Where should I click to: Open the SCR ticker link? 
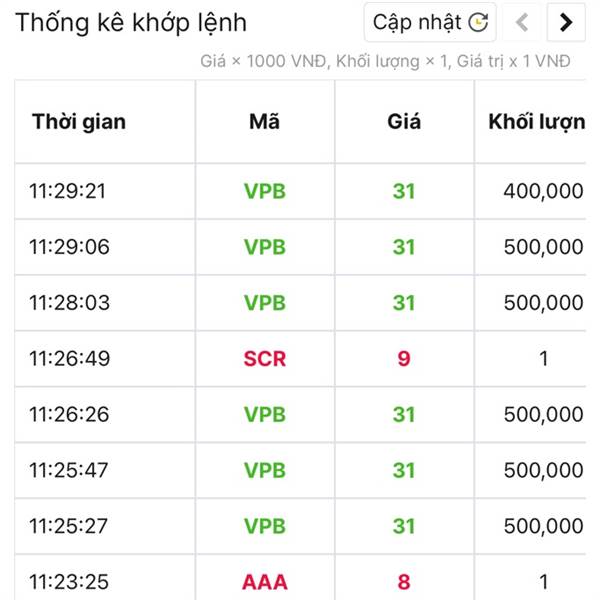265,359
